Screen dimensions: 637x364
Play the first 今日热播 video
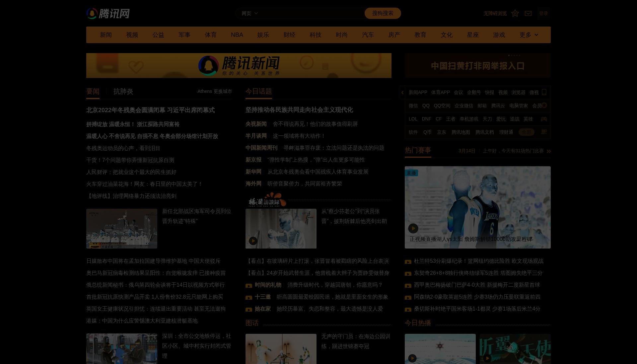[412, 358]
